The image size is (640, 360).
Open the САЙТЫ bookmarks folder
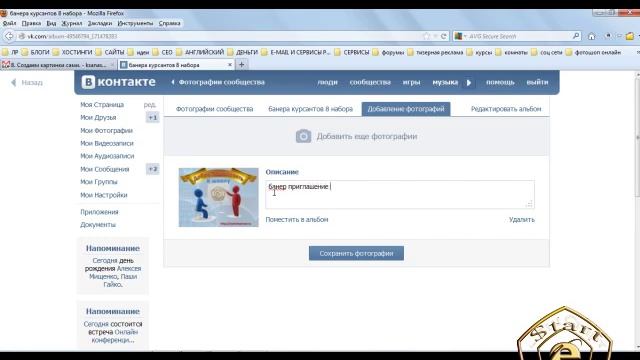[x=110, y=52]
